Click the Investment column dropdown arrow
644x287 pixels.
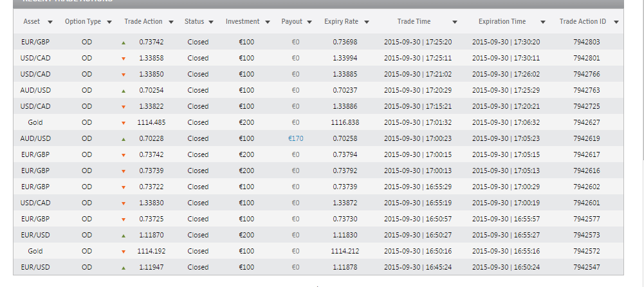pyautogui.click(x=268, y=22)
